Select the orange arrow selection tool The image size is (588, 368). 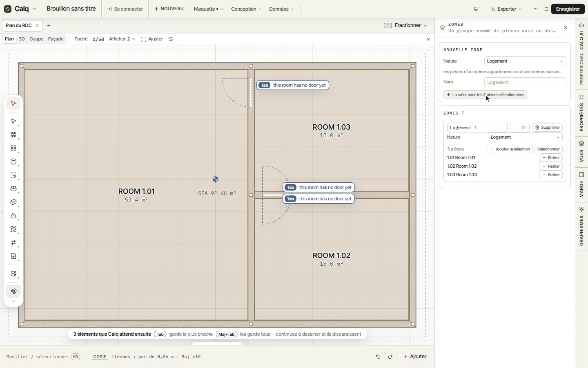[13, 103]
